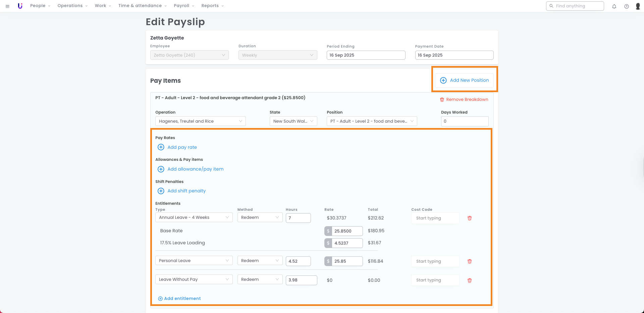644x313 pixels.
Task: Delete the Personal Leave entitlement row
Action: tap(470, 261)
